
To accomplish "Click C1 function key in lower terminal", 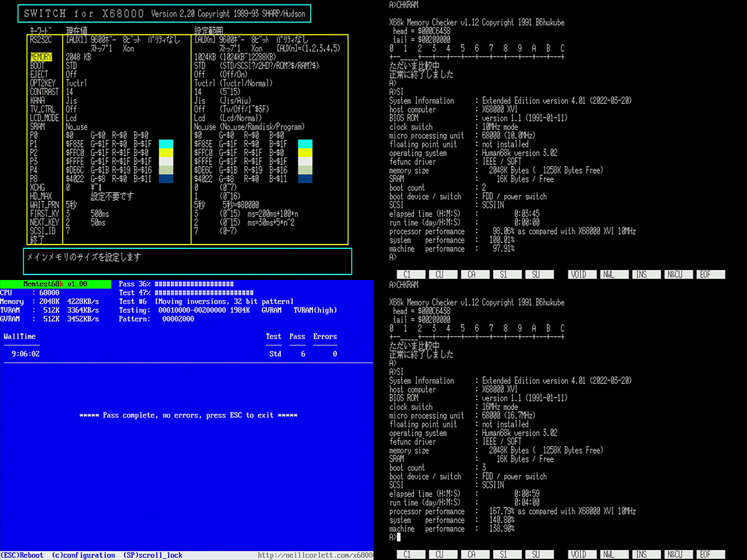I will point(410,554).
